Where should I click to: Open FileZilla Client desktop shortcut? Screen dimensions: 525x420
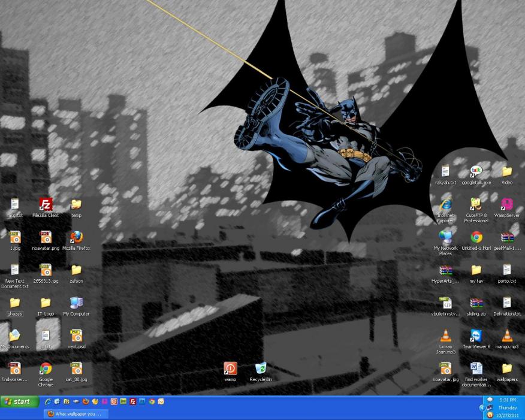[x=46, y=205]
